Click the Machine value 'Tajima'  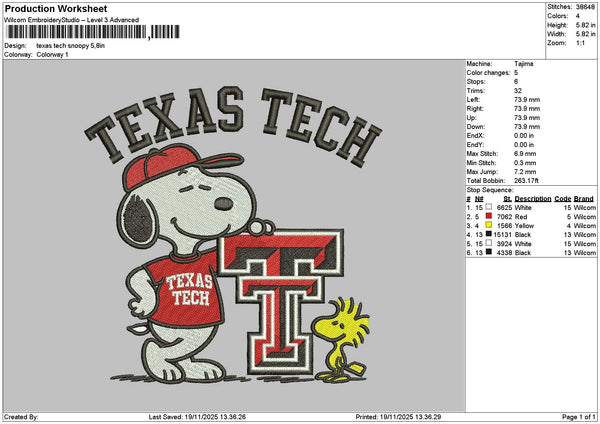coord(523,64)
